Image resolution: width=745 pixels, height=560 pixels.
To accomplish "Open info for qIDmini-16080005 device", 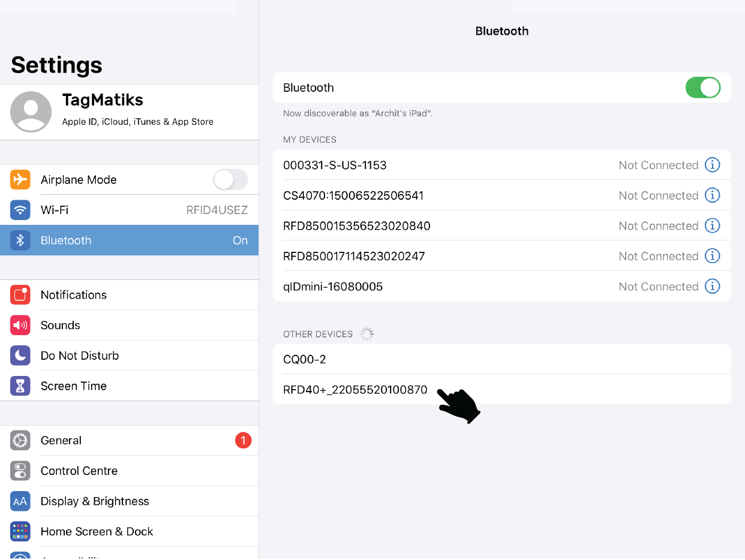I will [712, 286].
